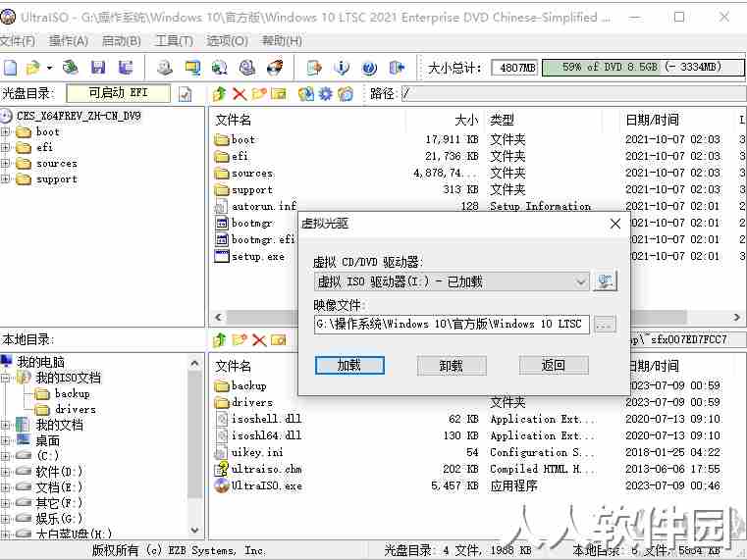
Task: Click the 返回 button
Action: coord(554,366)
